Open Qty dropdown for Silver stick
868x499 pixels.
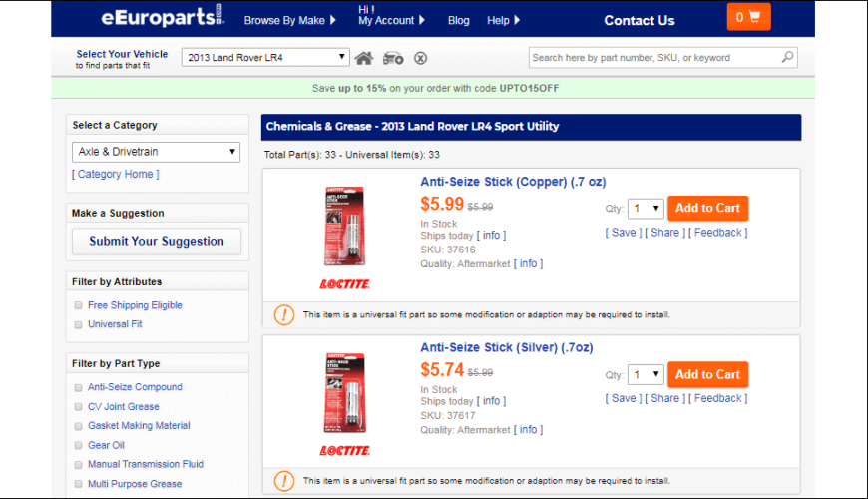tap(646, 375)
